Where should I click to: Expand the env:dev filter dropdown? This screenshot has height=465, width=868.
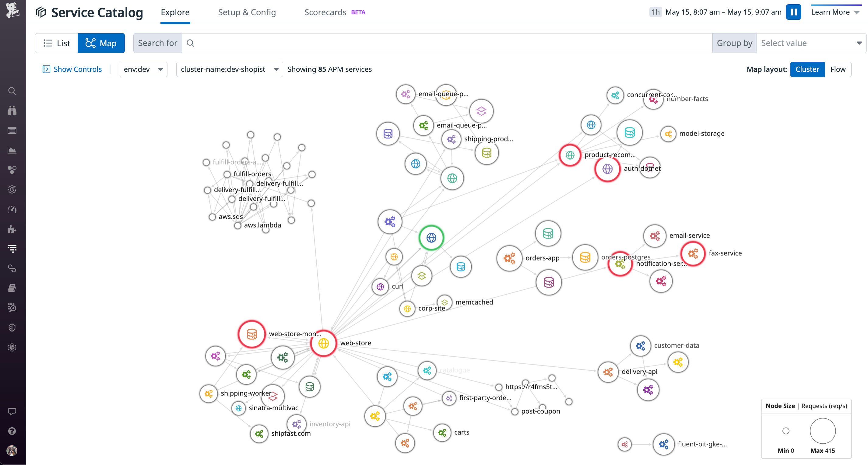143,69
